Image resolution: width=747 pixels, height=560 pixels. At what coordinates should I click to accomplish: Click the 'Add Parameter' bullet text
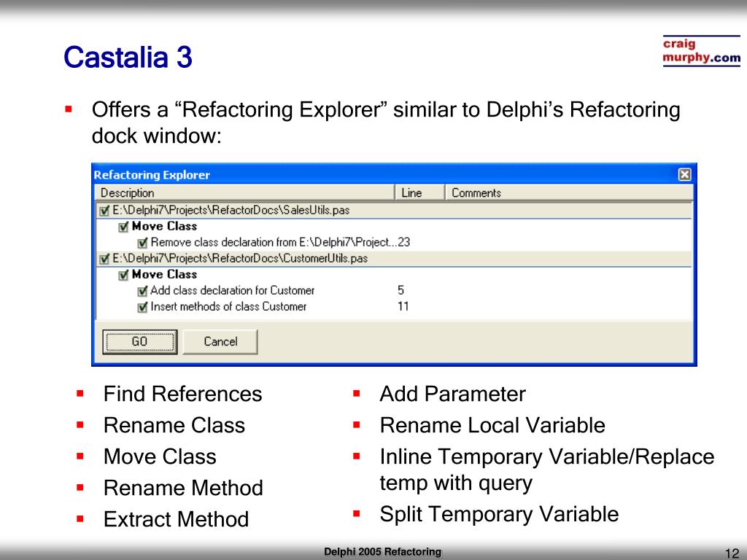[x=452, y=394]
